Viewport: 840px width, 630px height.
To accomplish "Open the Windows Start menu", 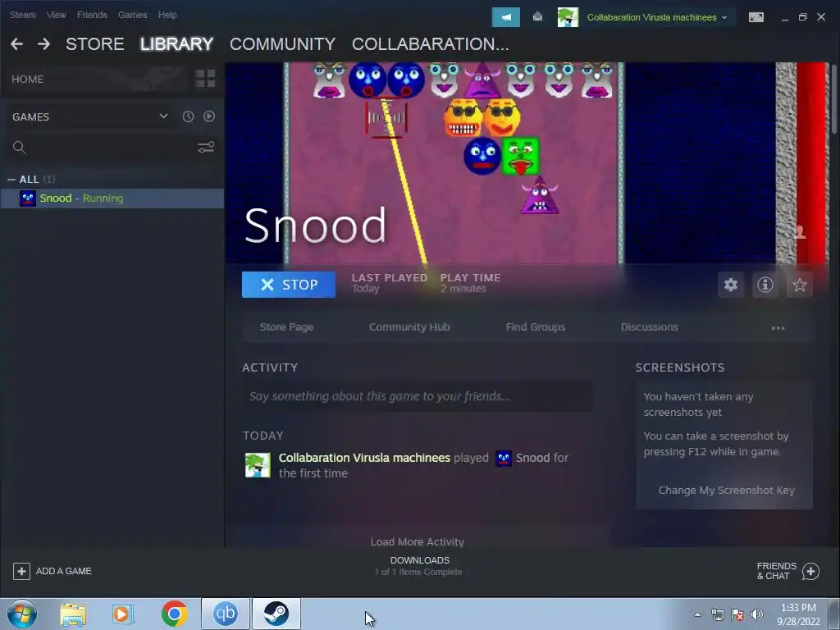I will [x=22, y=614].
